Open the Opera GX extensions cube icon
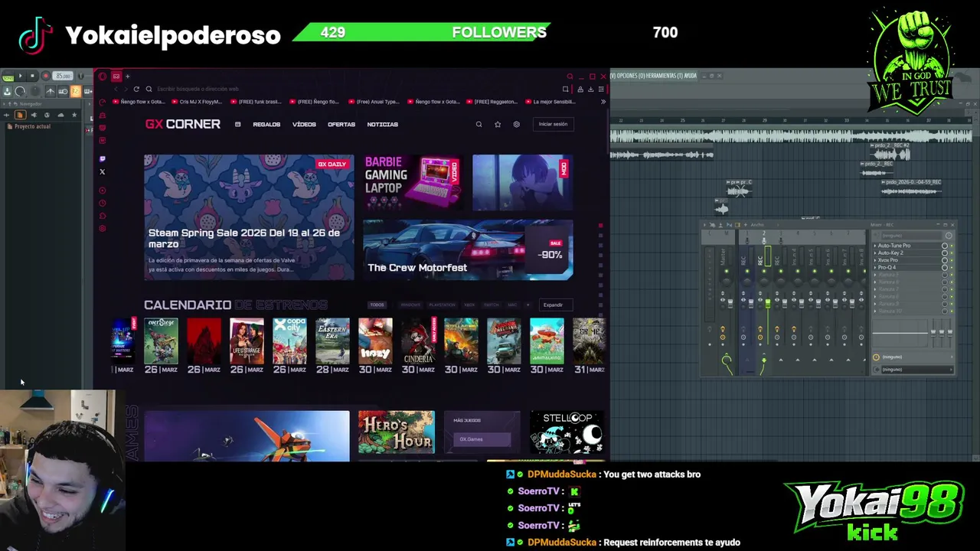980x551 pixels. point(102,216)
